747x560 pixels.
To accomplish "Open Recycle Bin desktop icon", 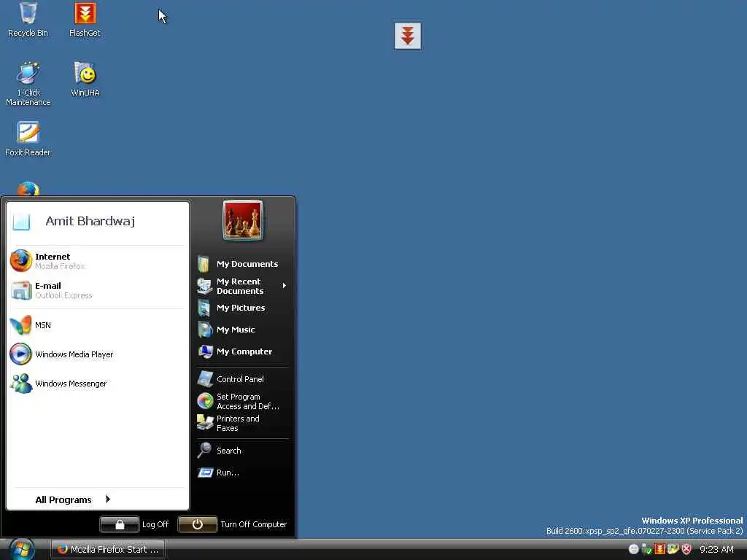I will coord(28,20).
